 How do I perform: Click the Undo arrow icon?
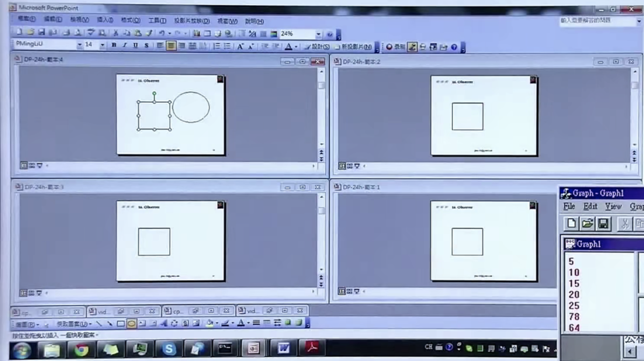tap(162, 33)
